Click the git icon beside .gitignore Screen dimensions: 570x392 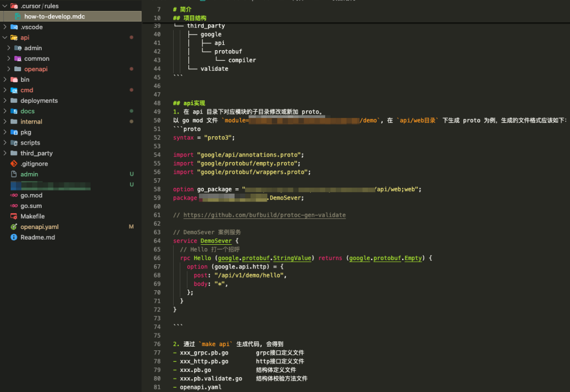pos(14,164)
